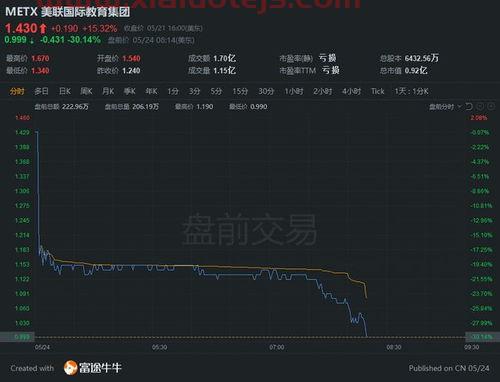Select the 3分 interval tab
Image resolution: width=500 pixels, height=382 pixels.
tap(194, 91)
